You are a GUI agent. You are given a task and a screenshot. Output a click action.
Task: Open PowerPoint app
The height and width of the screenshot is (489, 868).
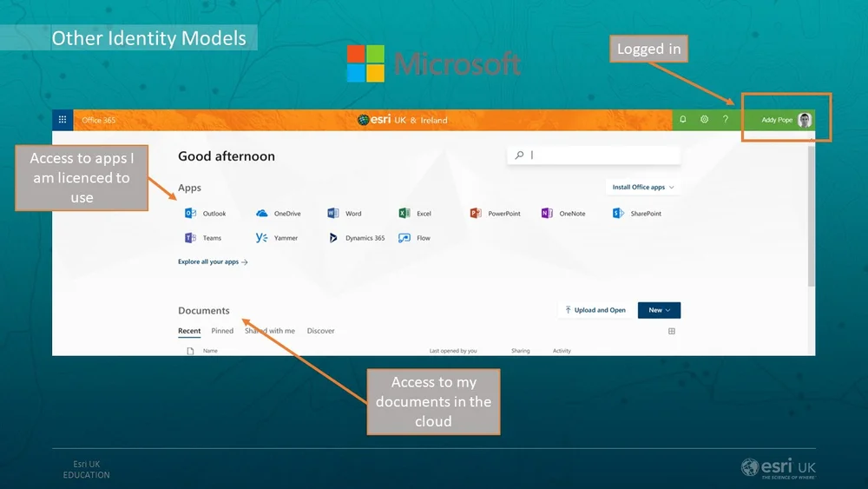click(x=495, y=213)
